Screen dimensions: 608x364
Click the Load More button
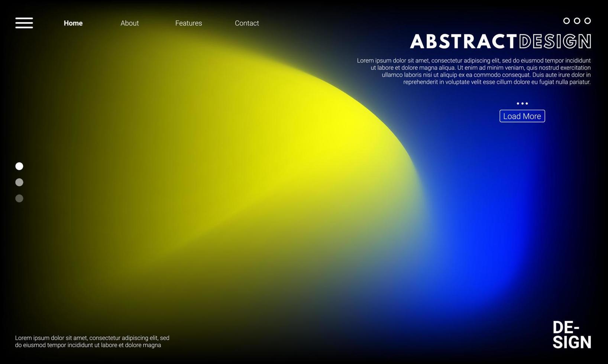point(522,116)
